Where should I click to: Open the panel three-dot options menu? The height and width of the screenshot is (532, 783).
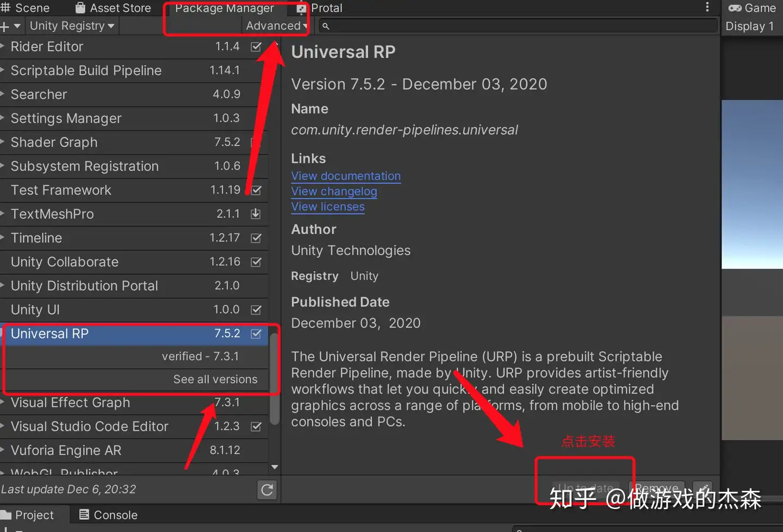pos(707,7)
